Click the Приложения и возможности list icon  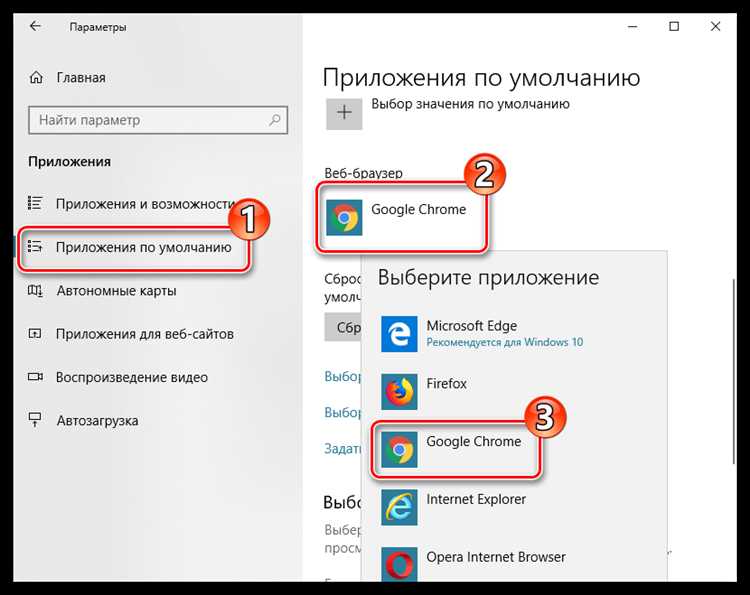click(35, 203)
